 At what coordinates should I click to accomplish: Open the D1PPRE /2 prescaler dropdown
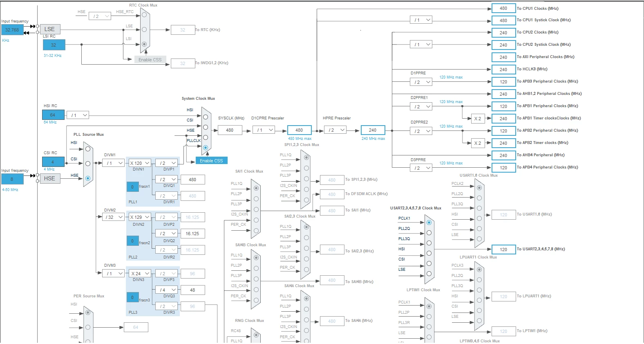[421, 82]
